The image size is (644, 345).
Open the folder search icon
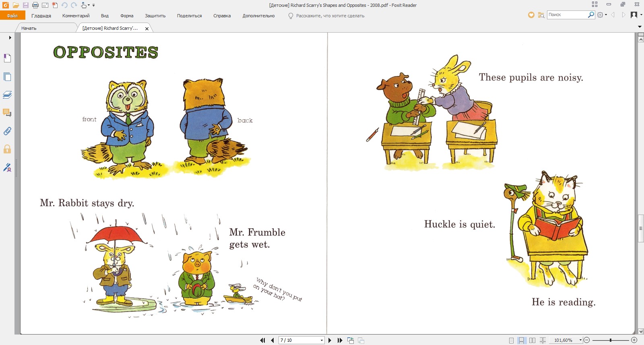(541, 15)
